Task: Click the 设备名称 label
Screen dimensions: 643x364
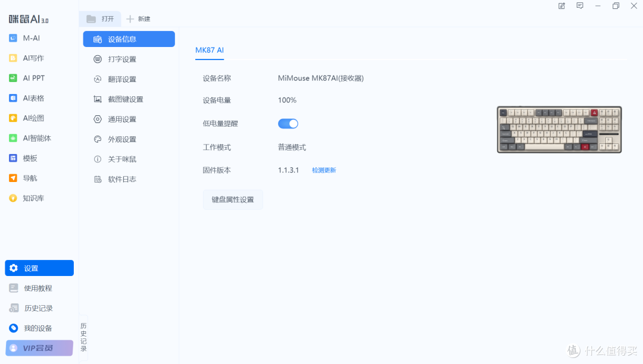Action: point(217,78)
